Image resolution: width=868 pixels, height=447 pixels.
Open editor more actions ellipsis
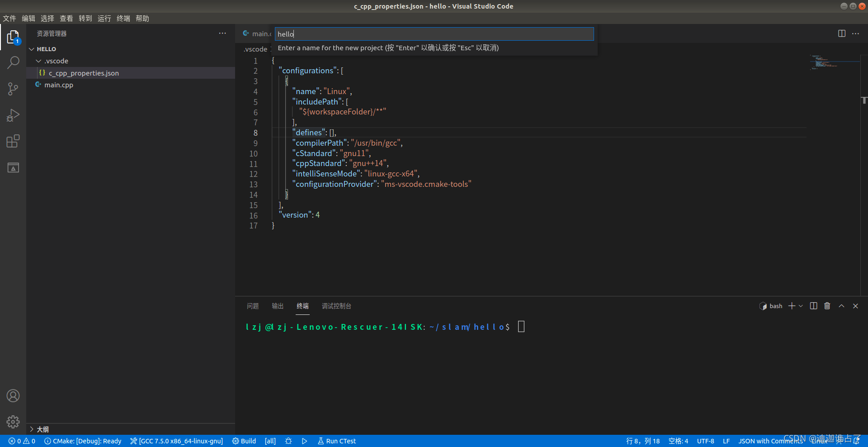point(855,33)
